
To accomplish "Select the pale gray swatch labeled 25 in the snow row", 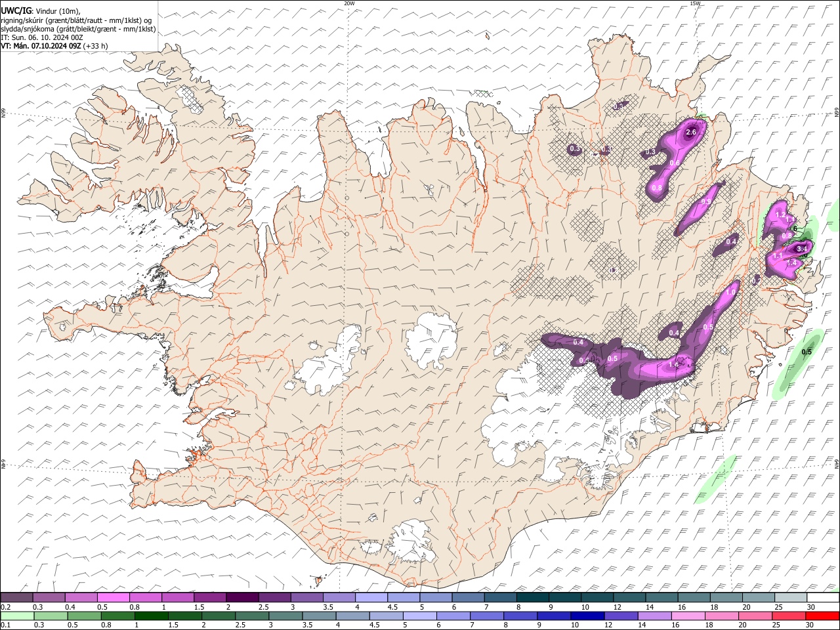I will pyautogui.click(x=791, y=597).
